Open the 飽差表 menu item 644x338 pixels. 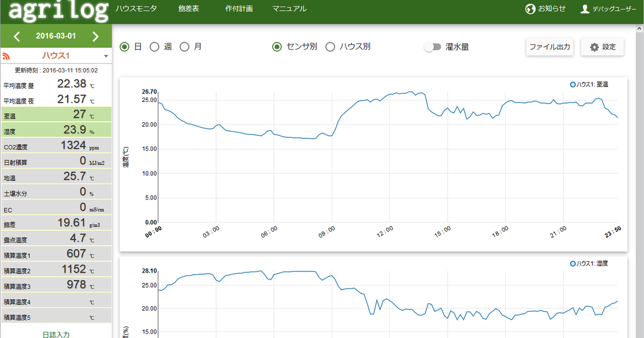click(x=189, y=9)
